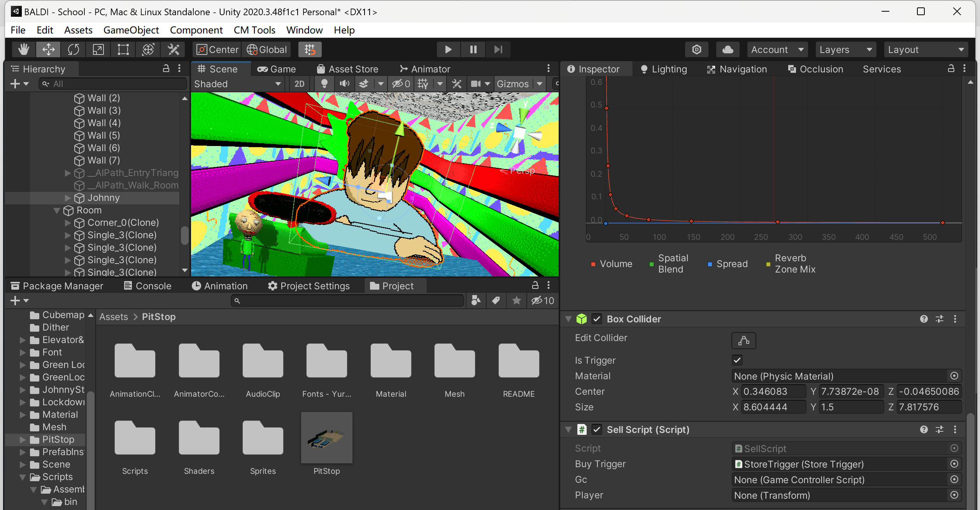Click the Pause button in the toolbar

[x=473, y=49]
